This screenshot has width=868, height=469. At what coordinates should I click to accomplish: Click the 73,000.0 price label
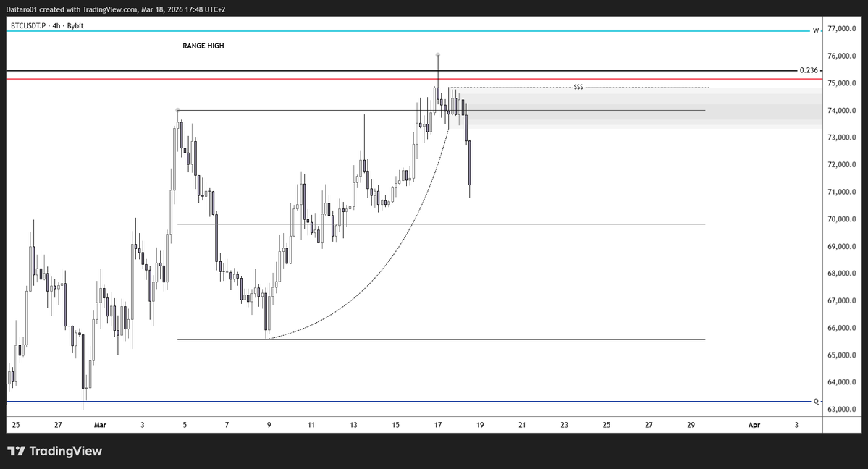click(841, 138)
